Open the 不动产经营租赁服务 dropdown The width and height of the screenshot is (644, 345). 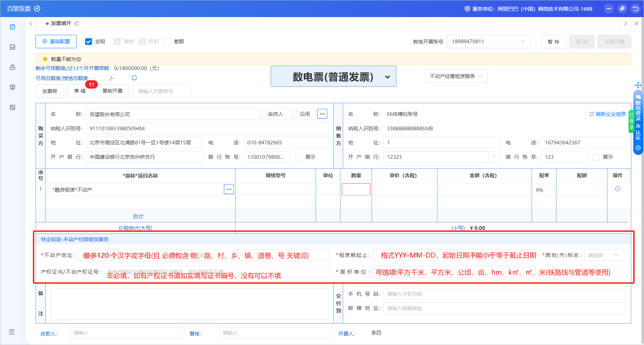(x=456, y=76)
